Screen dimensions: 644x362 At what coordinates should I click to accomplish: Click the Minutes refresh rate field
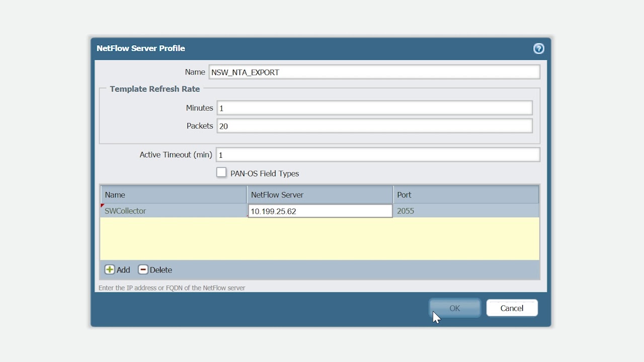pyautogui.click(x=374, y=108)
